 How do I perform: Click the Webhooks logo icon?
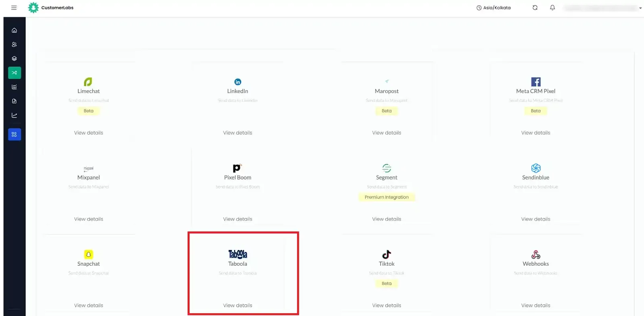pos(536,254)
